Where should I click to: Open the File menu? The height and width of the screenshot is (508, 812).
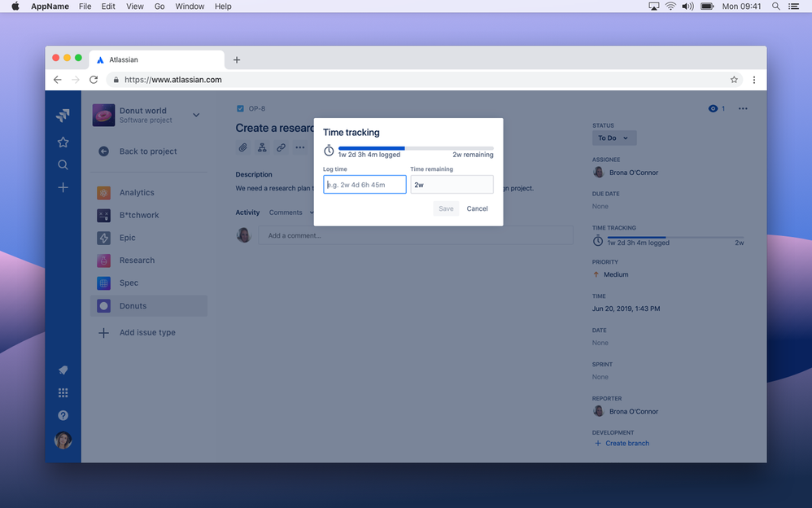point(85,7)
